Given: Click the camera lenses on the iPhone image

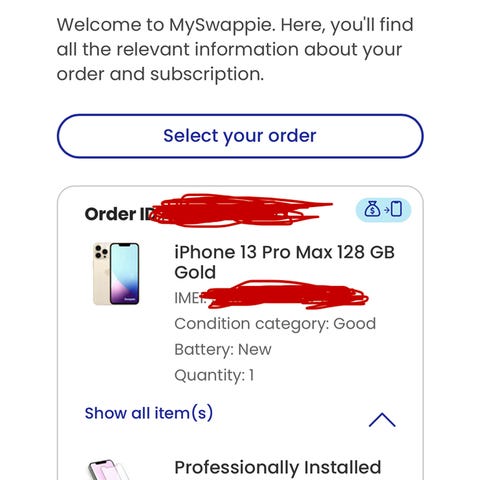Looking at the screenshot, I should (101, 252).
